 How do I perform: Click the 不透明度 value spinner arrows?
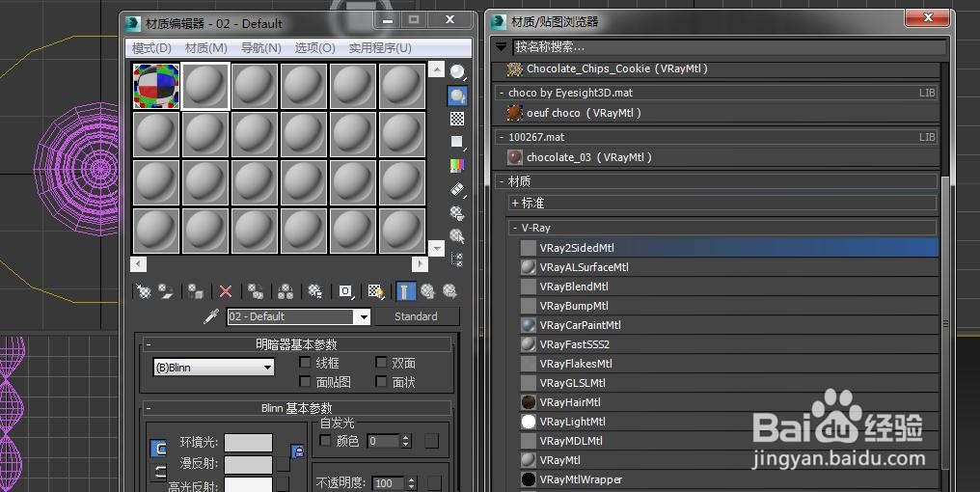pos(411,482)
